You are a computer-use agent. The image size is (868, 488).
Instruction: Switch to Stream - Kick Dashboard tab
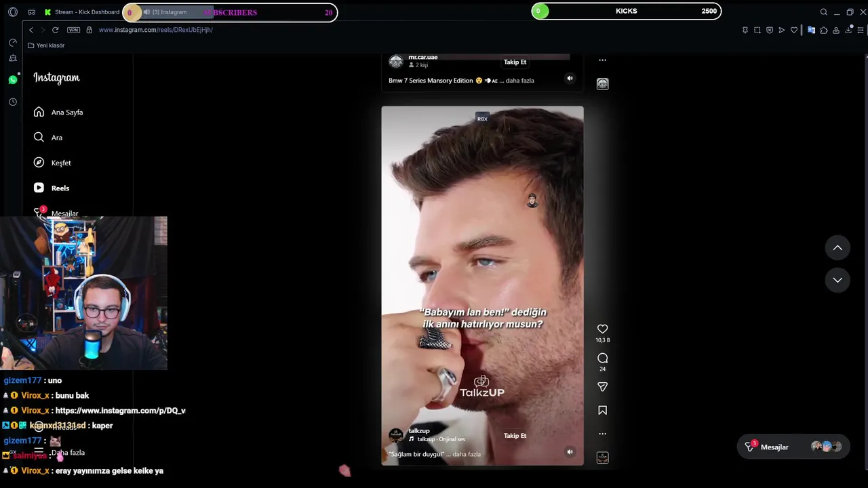(x=81, y=12)
